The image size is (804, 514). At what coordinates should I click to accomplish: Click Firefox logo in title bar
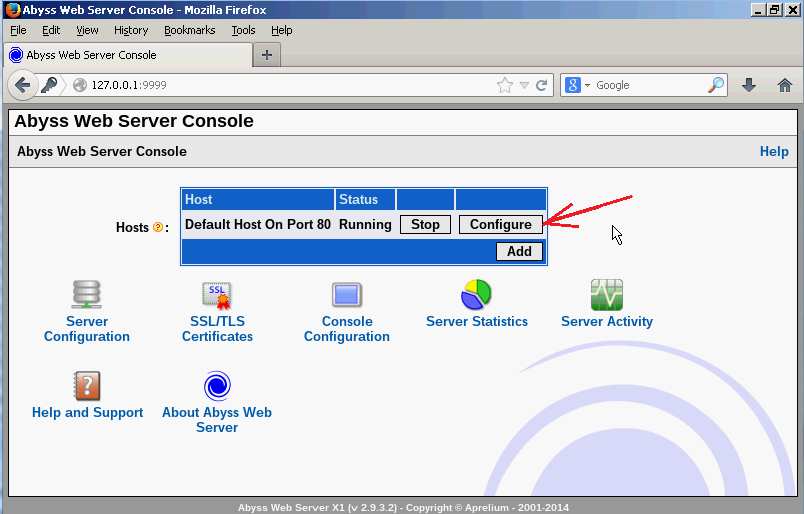point(12,10)
